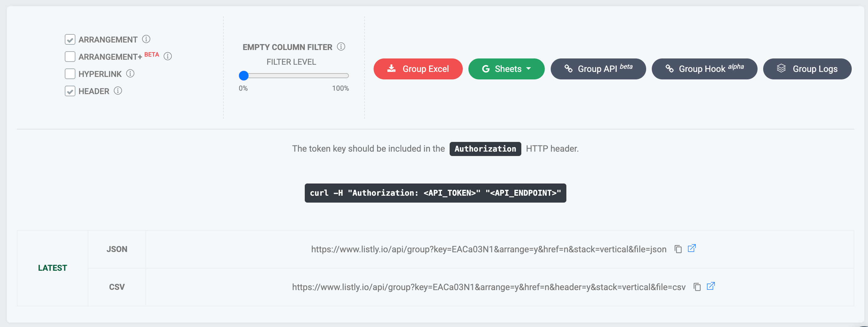Screen dimensions: 868x327
Task: Click the HYPERLINK info icon
Action: point(130,73)
